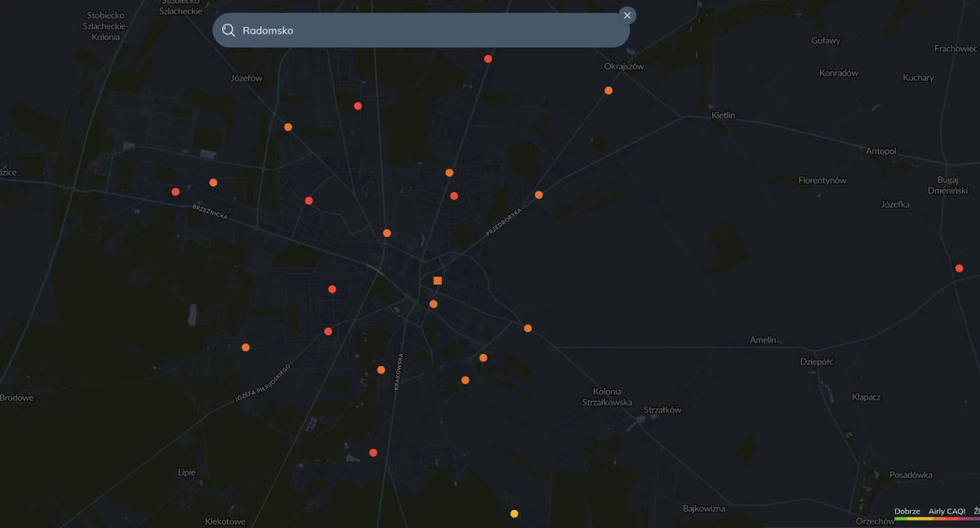The width and height of the screenshot is (980, 528).
Task: Click the Antopol map label
Action: [881, 151]
